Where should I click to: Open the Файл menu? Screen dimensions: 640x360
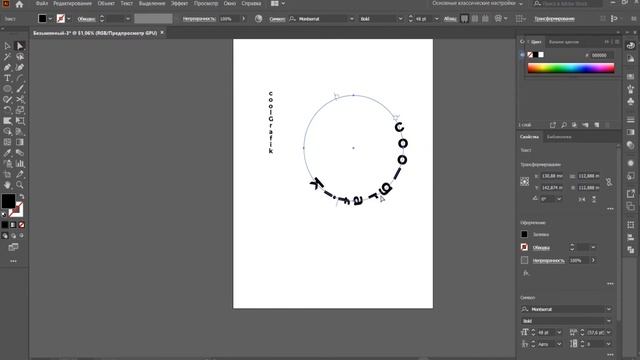[42, 3]
